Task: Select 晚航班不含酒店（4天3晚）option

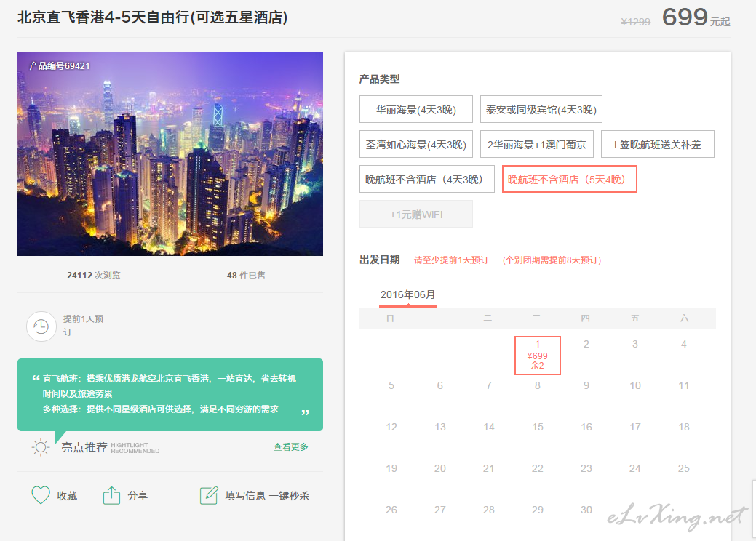Action: [426, 179]
